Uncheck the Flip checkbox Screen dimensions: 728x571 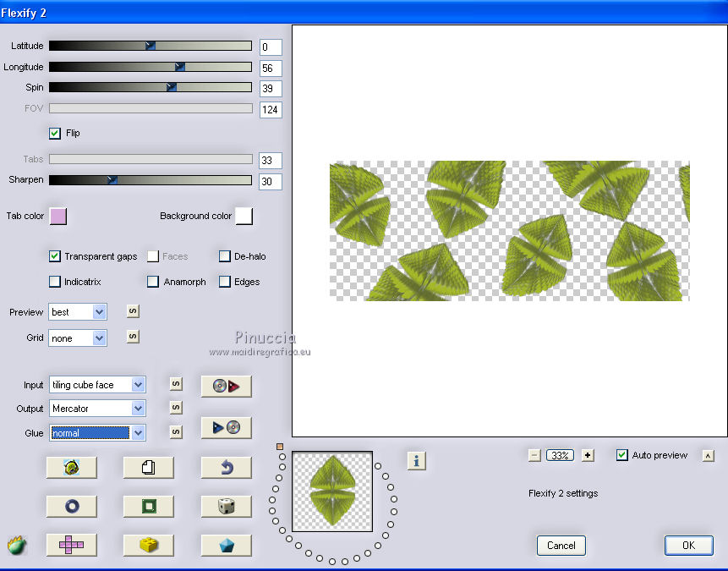click(x=55, y=134)
